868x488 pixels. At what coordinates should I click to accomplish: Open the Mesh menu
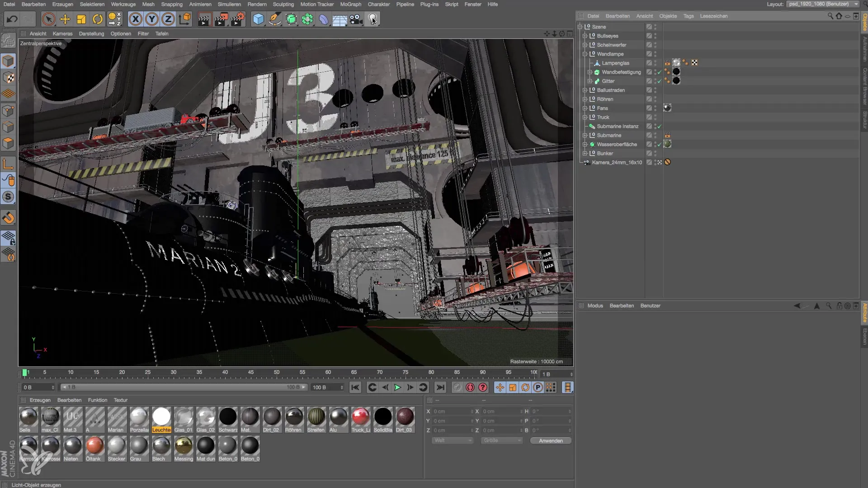148,4
